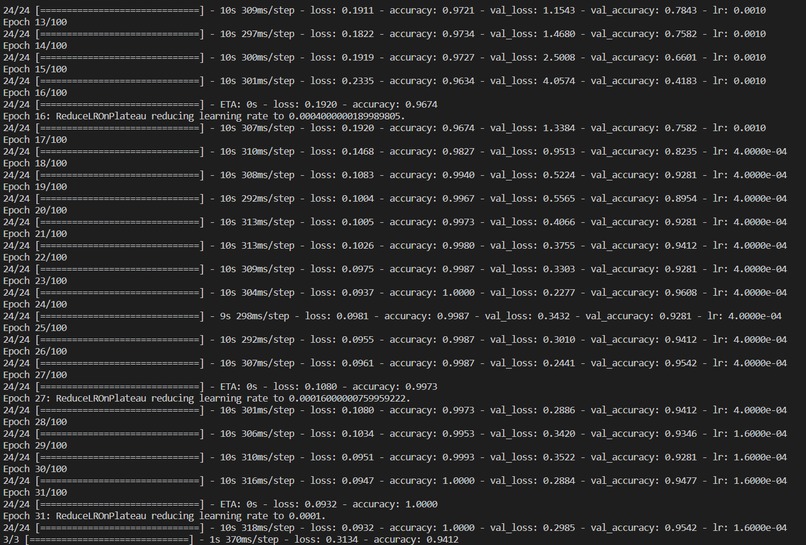Click 'ETA: 0s - loss: 0.0932' text

pyautogui.click(x=279, y=505)
